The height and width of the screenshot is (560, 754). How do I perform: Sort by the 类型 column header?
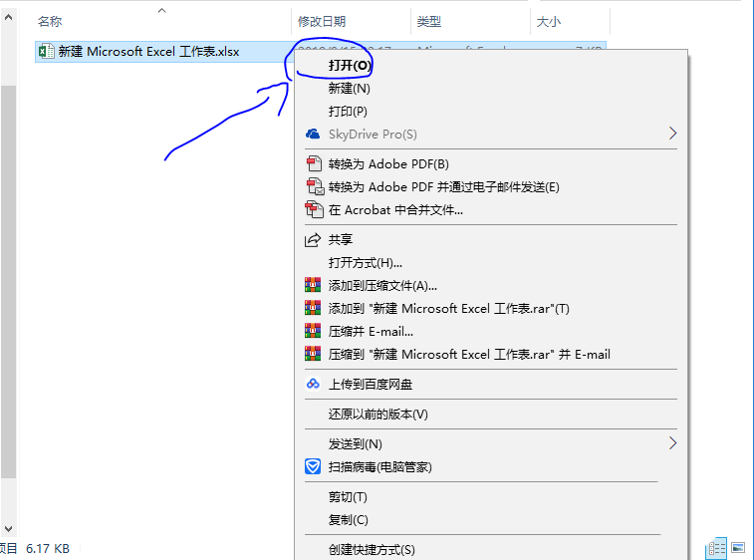click(x=429, y=22)
